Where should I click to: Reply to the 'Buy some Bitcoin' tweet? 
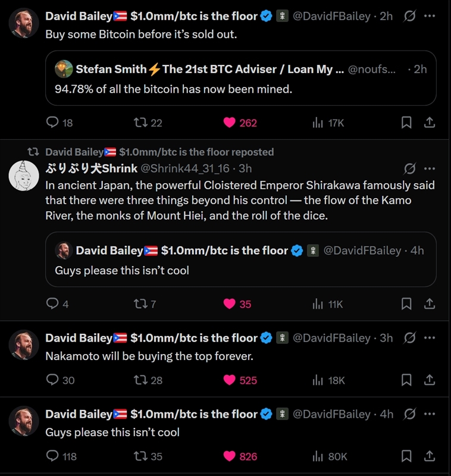tap(53, 123)
